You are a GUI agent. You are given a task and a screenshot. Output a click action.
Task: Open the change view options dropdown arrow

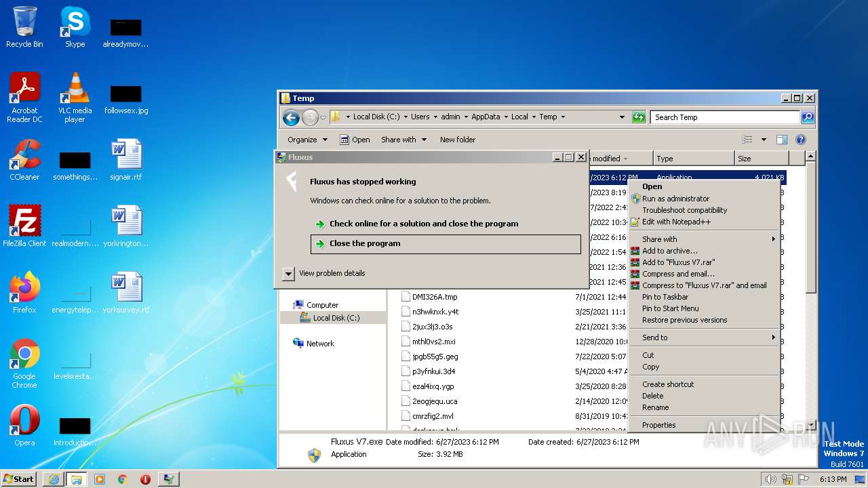[764, 140]
